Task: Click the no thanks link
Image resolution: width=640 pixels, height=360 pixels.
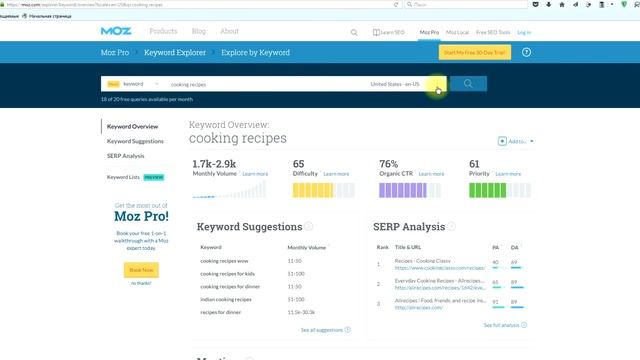Action: tap(141, 283)
